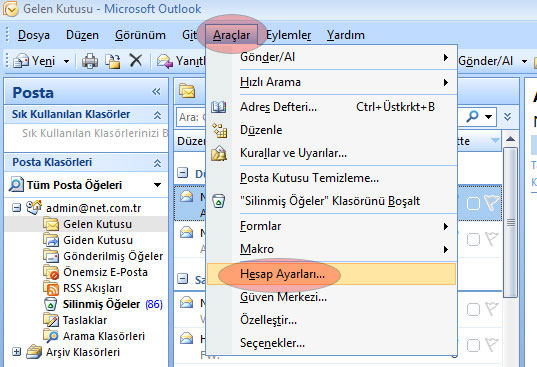Click the Move to Folder toolbar icon

pyautogui.click(x=113, y=61)
